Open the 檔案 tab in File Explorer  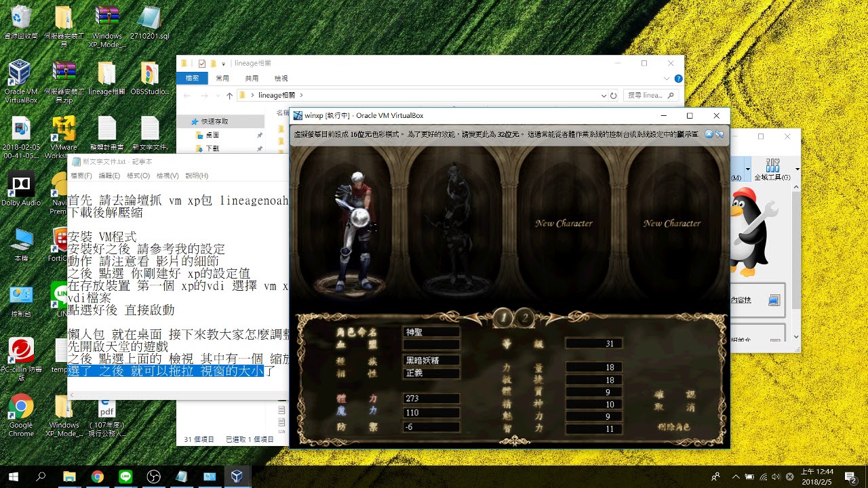[x=193, y=79]
